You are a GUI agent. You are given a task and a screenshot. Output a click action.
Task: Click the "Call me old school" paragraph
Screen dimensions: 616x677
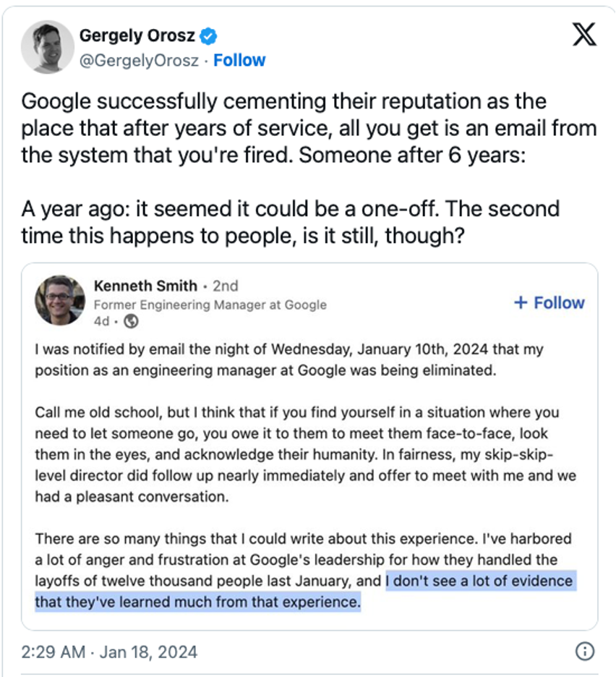(x=296, y=454)
